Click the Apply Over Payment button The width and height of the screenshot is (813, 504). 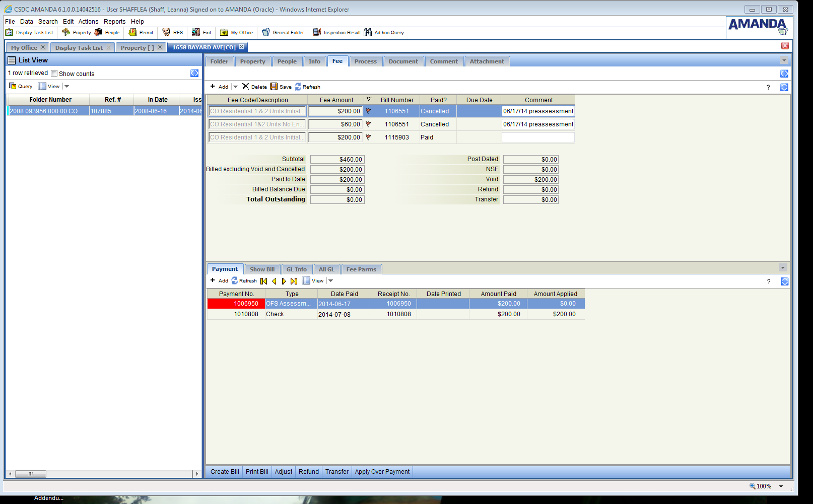click(x=382, y=472)
